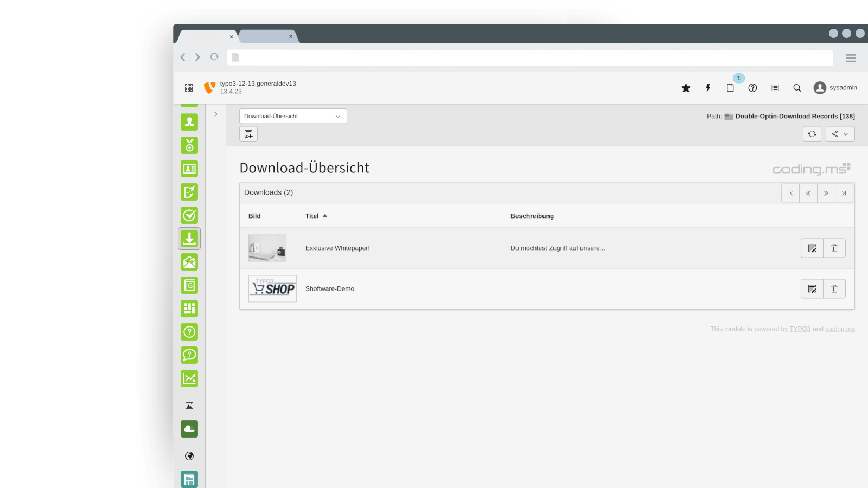Viewport: 868px width, 488px height.
Task: Open the sysadmin user menu
Action: [835, 88]
